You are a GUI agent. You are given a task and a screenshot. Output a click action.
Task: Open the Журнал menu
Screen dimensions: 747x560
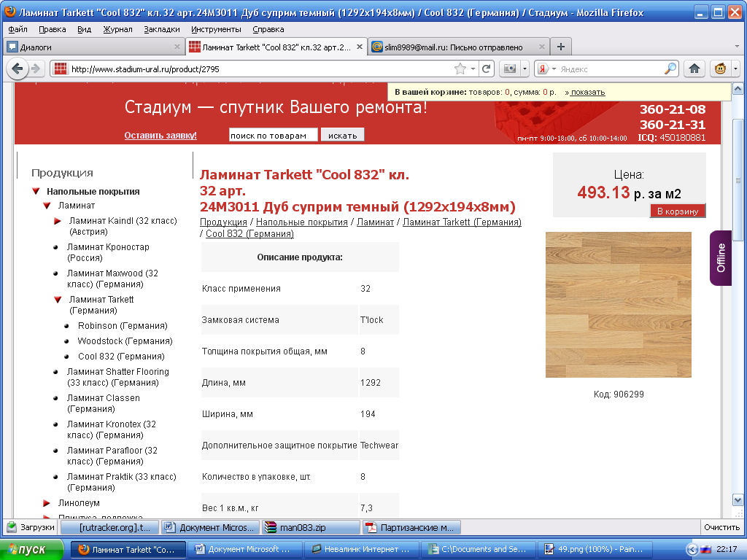click(x=117, y=29)
